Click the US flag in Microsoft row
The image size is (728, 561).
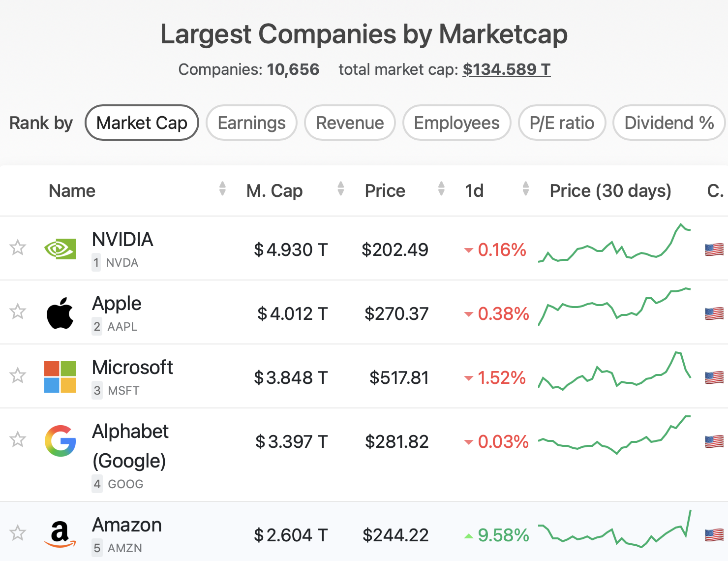(x=714, y=378)
